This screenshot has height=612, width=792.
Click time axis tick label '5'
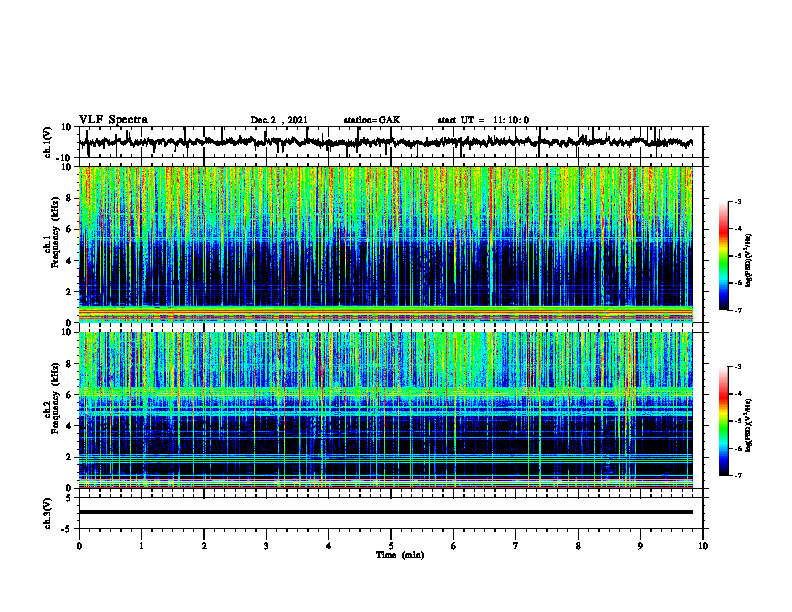(391, 546)
